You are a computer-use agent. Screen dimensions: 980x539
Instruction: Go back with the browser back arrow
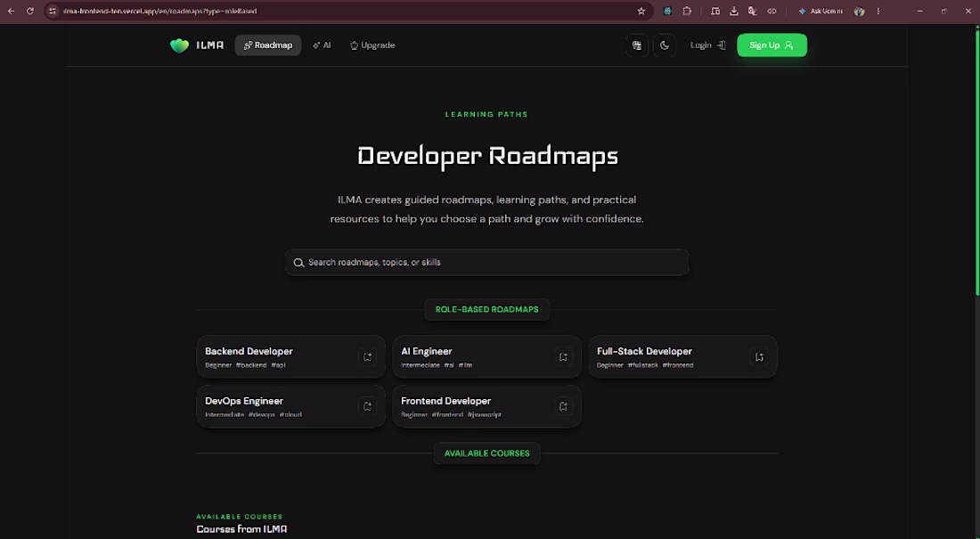[x=11, y=11]
